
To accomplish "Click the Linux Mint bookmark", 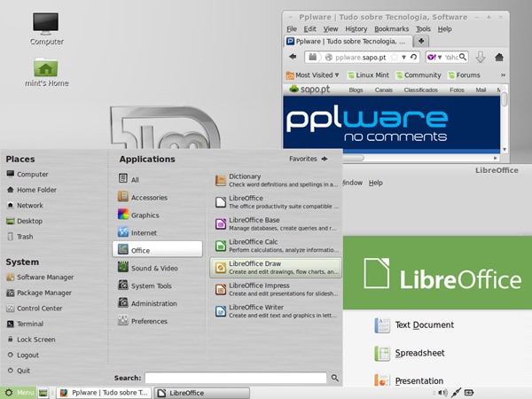I will 368,75.
